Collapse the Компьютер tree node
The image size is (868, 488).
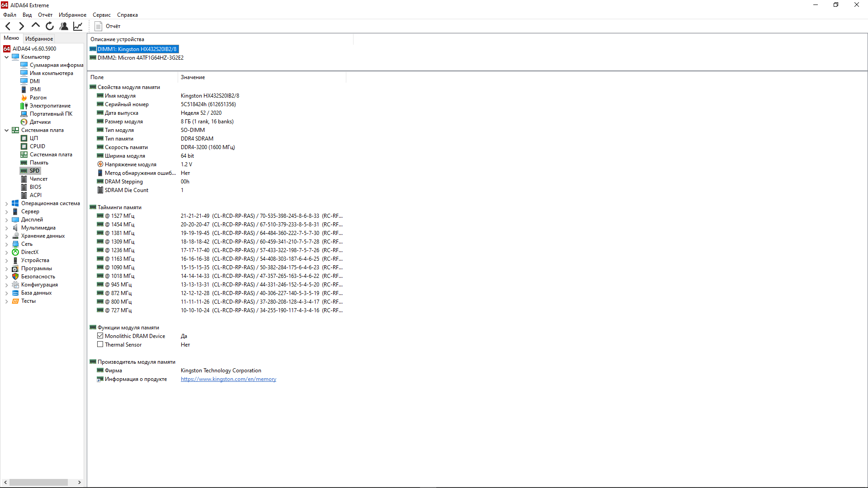pos(6,57)
